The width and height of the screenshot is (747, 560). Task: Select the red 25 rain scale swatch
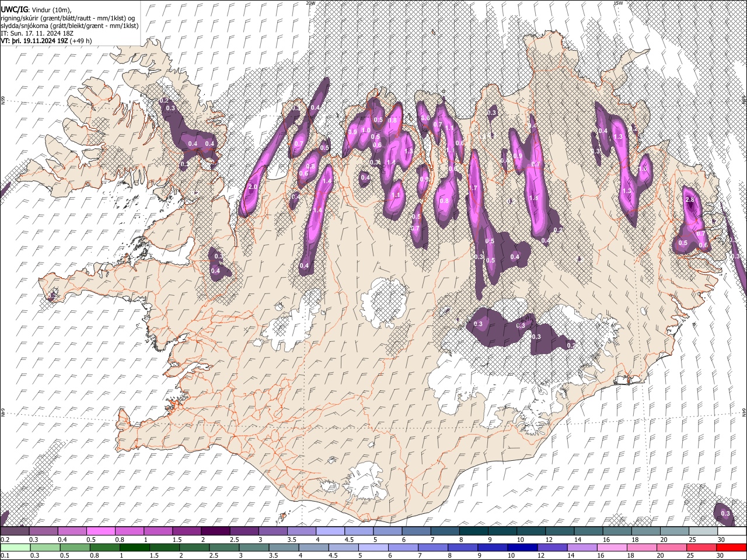(x=701, y=547)
